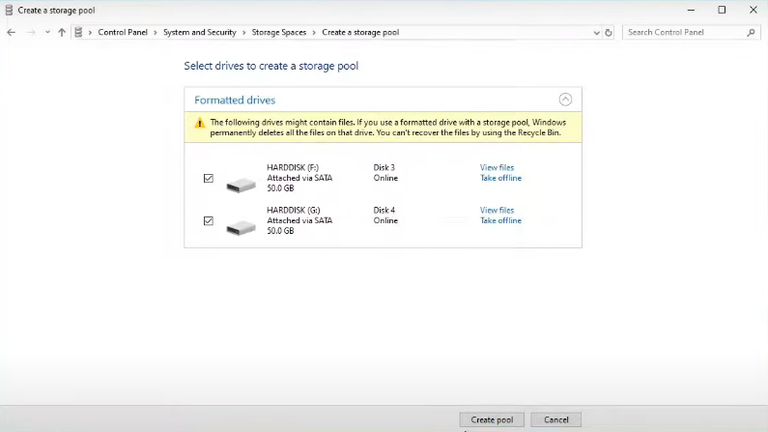Take Disk 3 offline

501,178
